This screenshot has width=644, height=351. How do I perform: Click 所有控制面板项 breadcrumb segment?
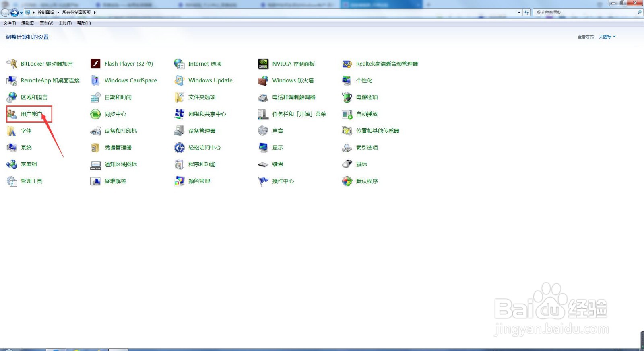pyautogui.click(x=76, y=12)
